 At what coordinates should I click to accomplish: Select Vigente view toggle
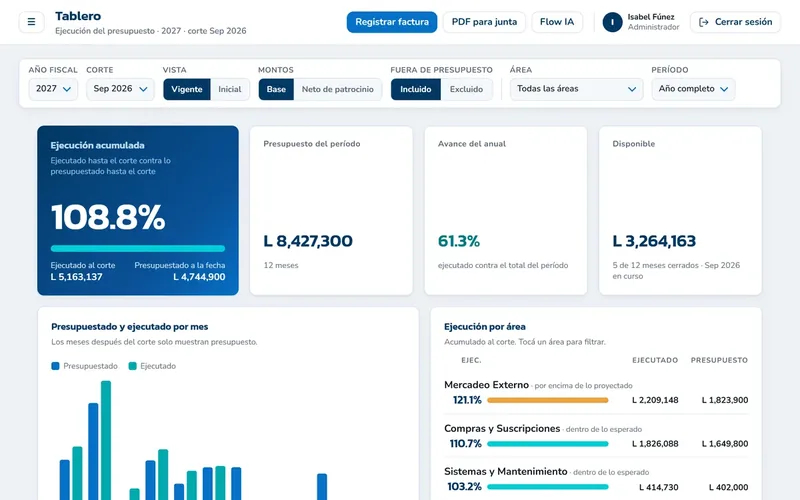[x=187, y=89]
